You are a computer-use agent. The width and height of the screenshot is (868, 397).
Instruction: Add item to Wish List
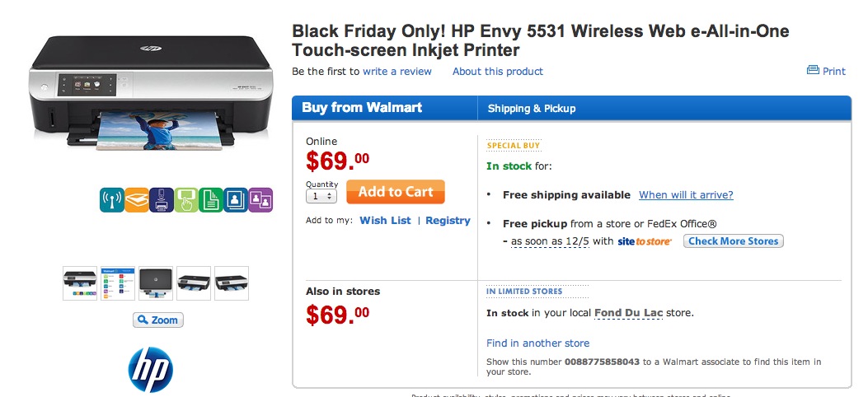(x=385, y=221)
